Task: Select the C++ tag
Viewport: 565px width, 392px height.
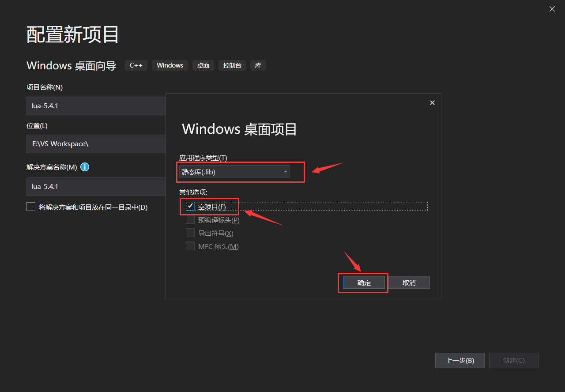Action: pos(136,65)
